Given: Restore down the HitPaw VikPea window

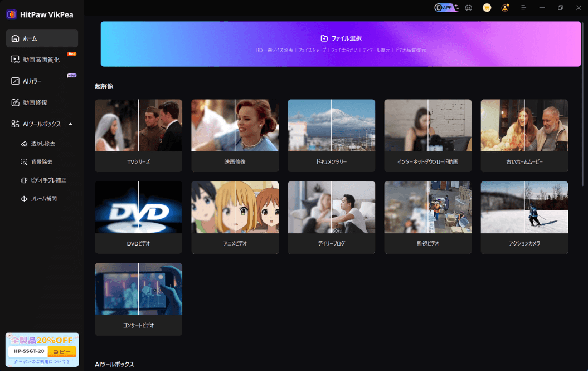Looking at the screenshot, I should pyautogui.click(x=560, y=7).
